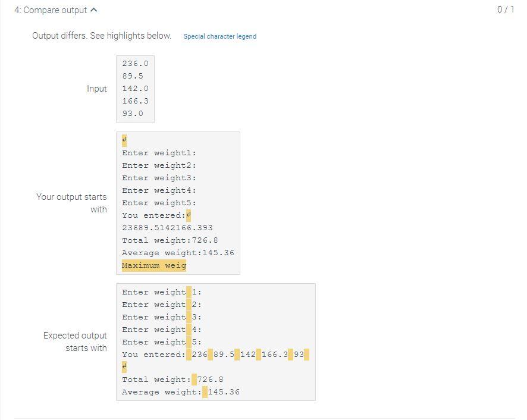527x420 pixels.
Task: Click inside the Input values box
Action: [x=135, y=88]
